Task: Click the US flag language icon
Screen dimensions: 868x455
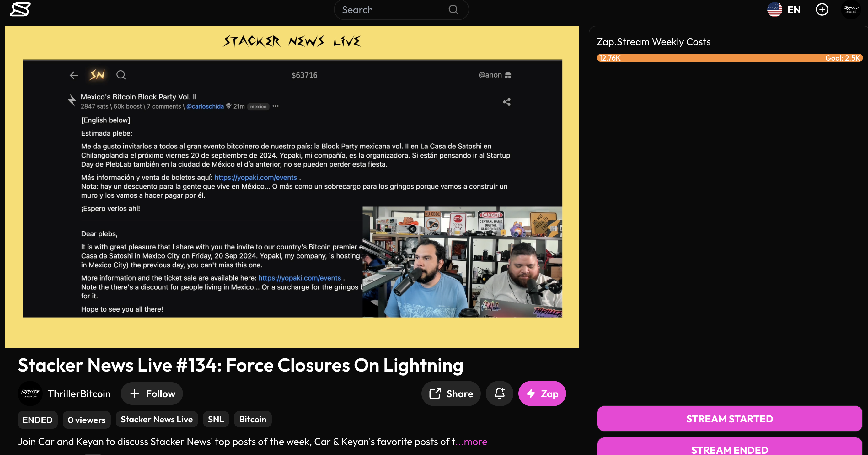Action: pyautogui.click(x=775, y=9)
